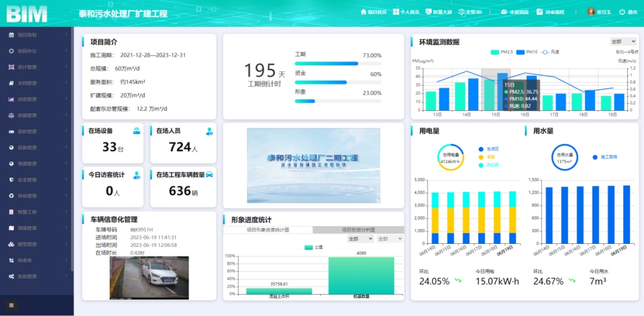Click the 个人首页 grid icon

(395, 12)
